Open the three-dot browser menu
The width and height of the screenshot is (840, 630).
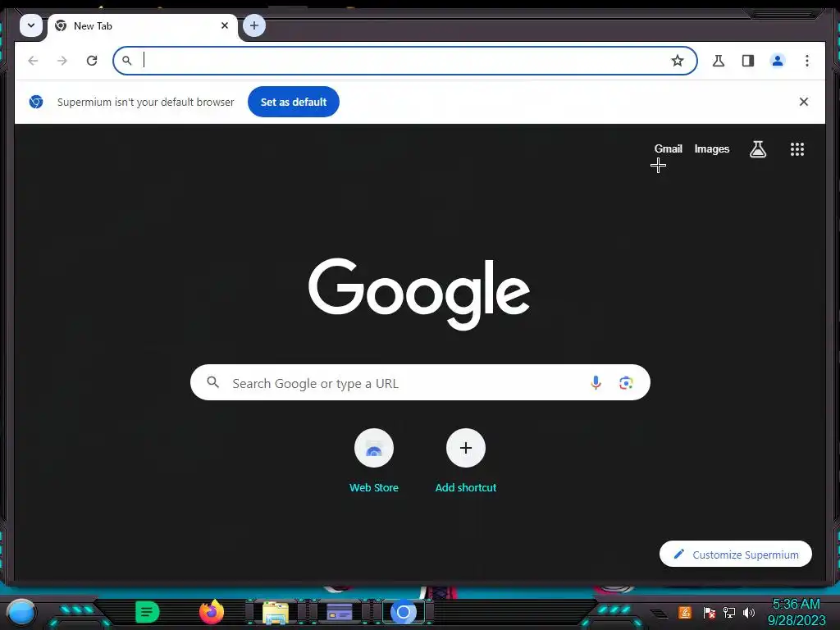click(x=807, y=61)
